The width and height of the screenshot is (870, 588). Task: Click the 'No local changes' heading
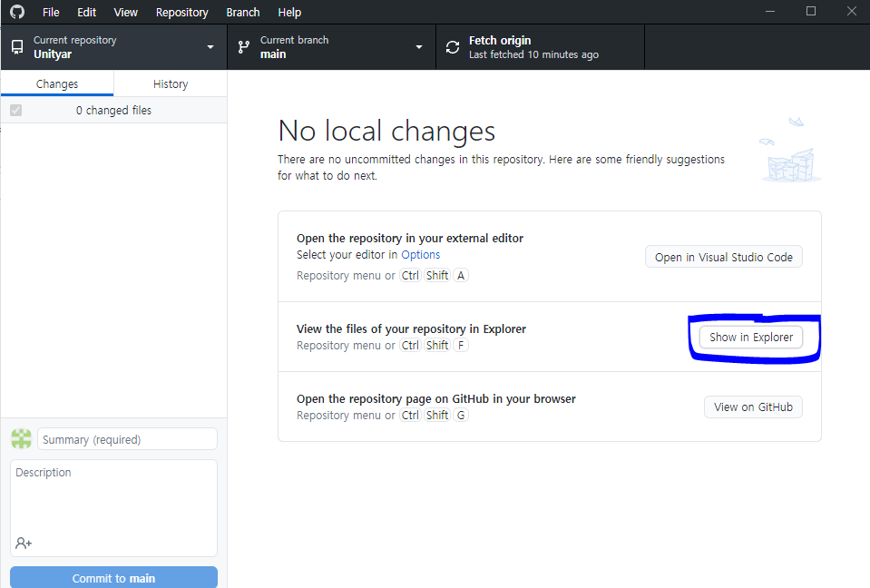tap(386, 132)
